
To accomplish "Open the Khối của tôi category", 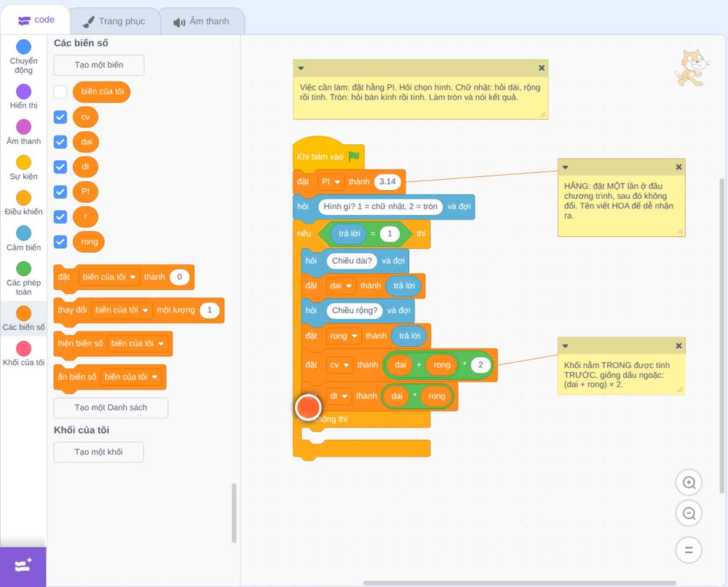I will [x=24, y=348].
